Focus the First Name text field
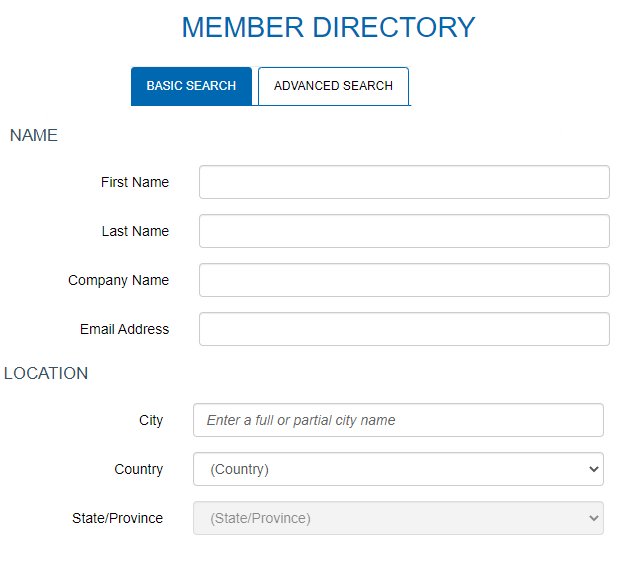This screenshot has width=630, height=564. (404, 182)
